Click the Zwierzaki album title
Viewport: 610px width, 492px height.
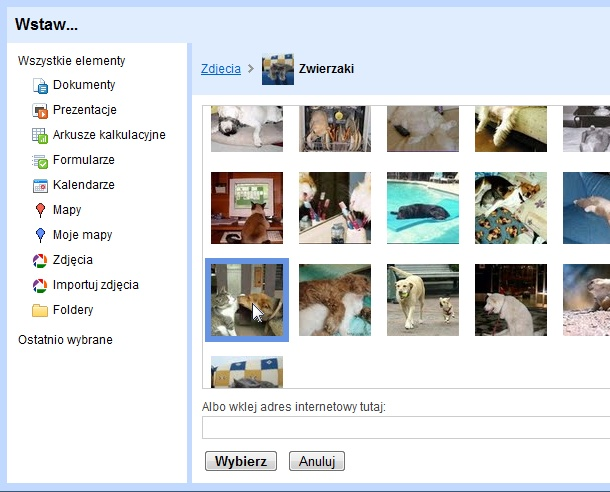coord(326,69)
